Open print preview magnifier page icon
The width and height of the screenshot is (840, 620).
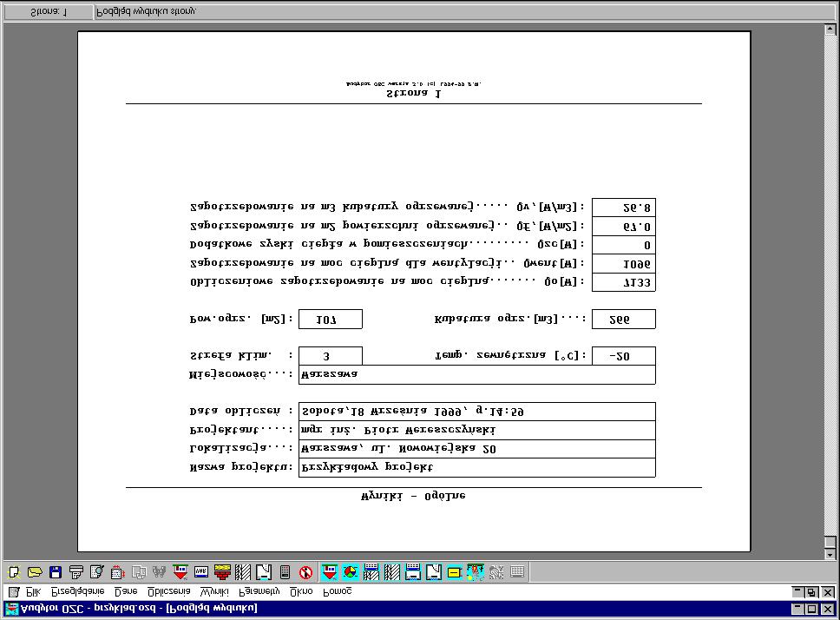(x=97, y=572)
